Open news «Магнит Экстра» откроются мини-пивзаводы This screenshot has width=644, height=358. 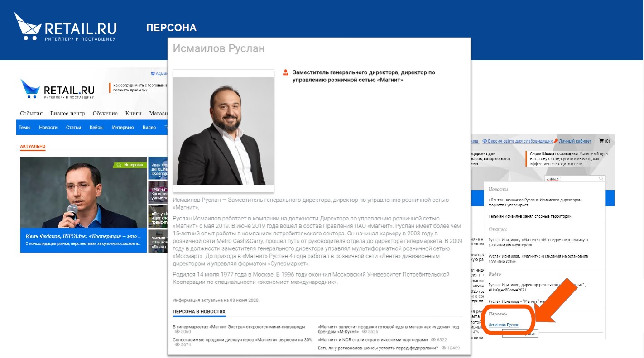pos(239,327)
